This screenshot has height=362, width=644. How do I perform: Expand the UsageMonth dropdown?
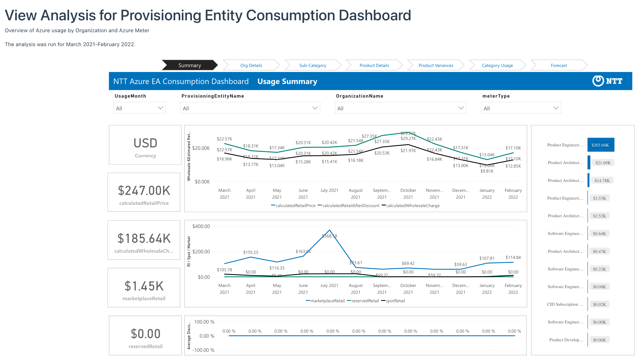pyautogui.click(x=139, y=108)
